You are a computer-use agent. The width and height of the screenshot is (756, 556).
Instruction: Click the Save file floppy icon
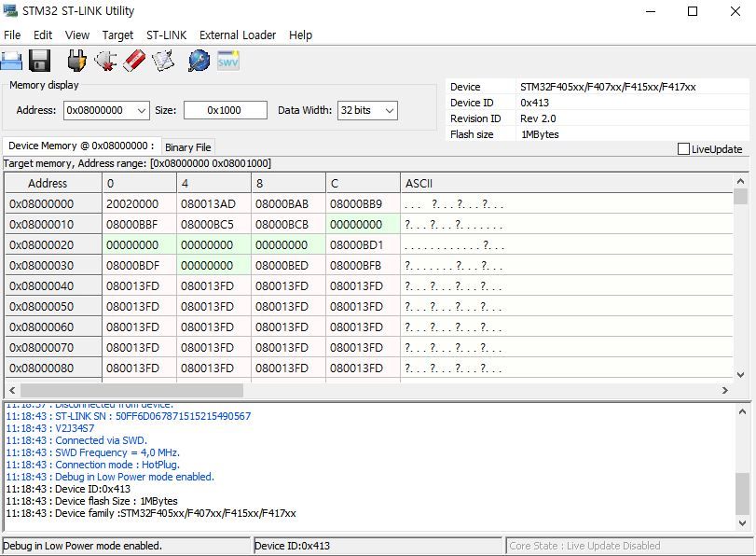click(39, 61)
